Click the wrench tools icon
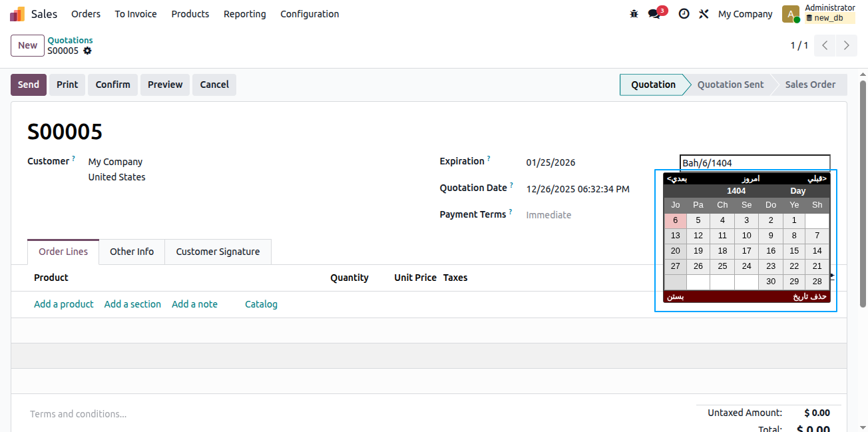Screen dimensions: 868x432 704,14
